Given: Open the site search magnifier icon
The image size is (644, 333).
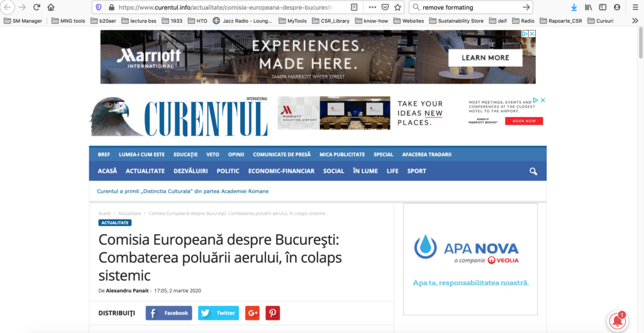Looking at the screenshot, I should tap(533, 171).
